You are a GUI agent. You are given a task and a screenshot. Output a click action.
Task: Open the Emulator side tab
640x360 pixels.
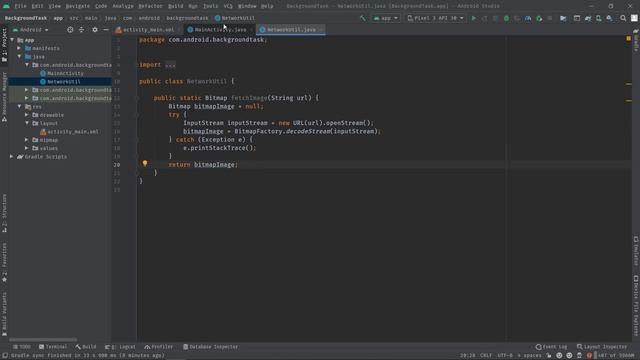pos(636,251)
